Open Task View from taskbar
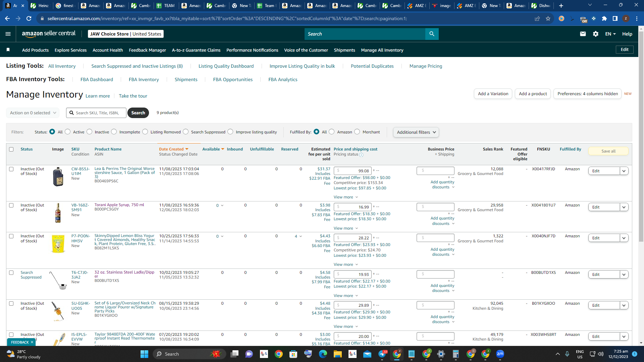The width and height of the screenshot is (644, 362). point(234,354)
